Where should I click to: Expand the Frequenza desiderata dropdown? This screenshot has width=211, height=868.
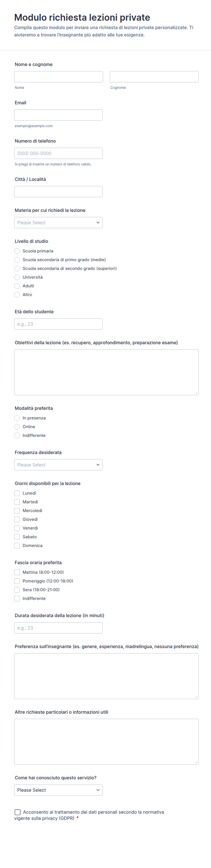[58, 465]
